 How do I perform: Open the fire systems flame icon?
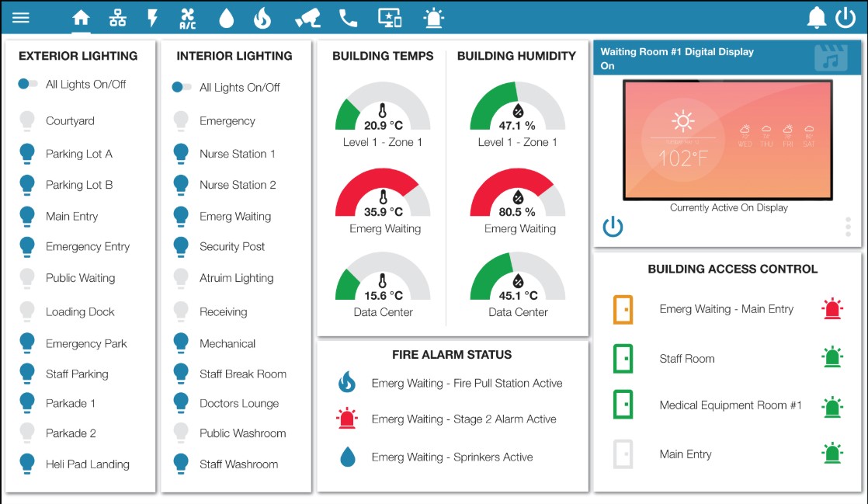(262, 17)
